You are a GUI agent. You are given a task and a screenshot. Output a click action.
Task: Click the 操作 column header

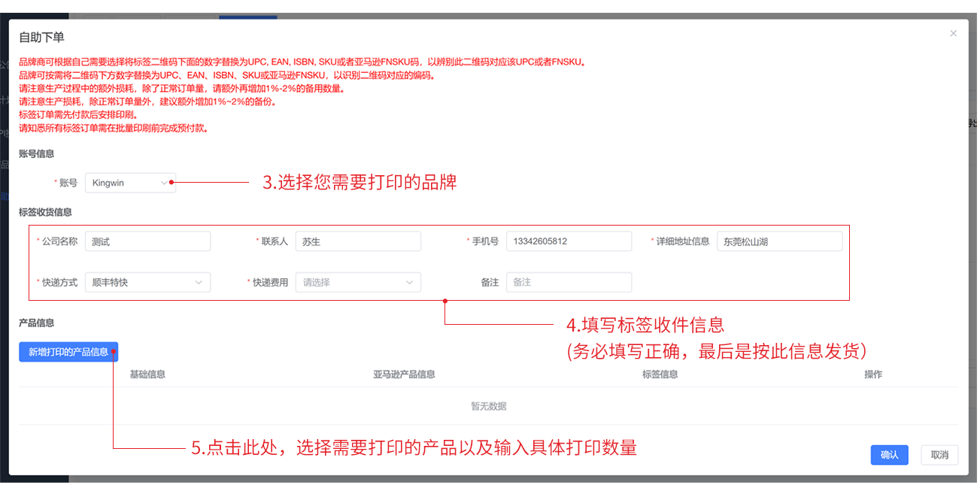click(874, 374)
